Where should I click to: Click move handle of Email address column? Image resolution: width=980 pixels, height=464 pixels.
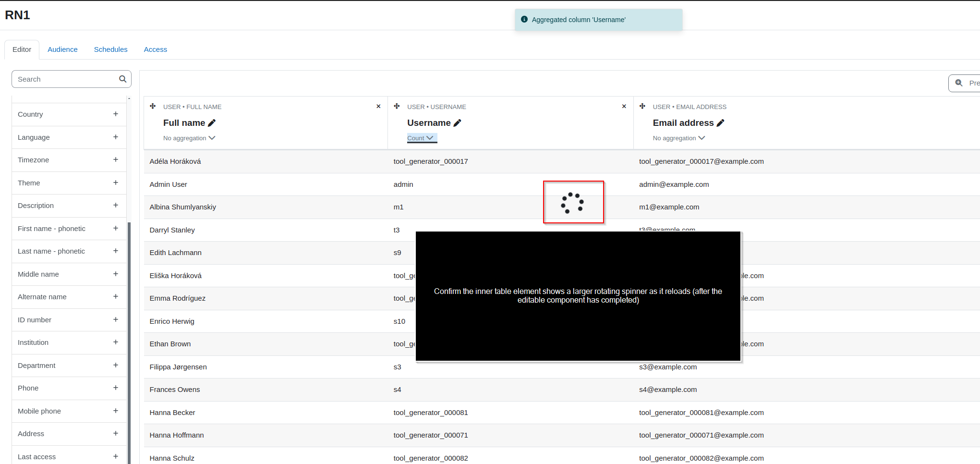(642, 106)
